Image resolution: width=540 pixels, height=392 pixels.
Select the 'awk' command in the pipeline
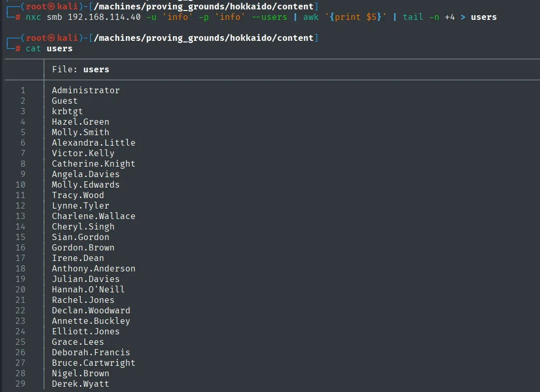click(311, 17)
